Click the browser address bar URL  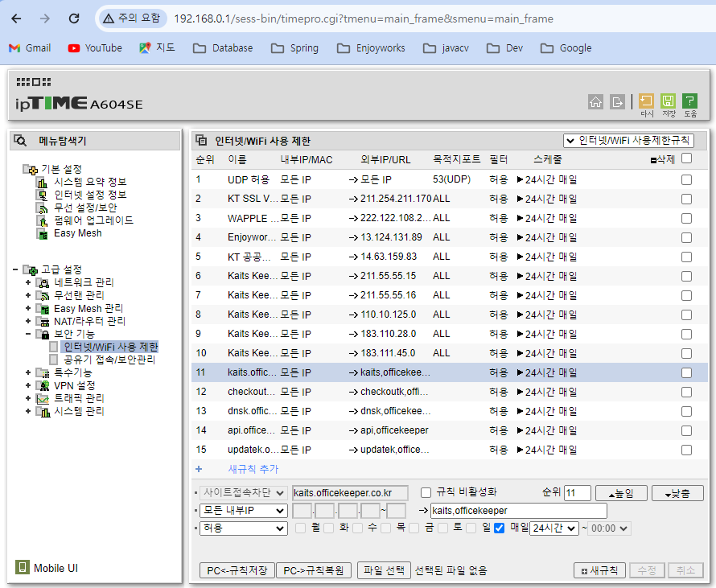[x=364, y=19]
